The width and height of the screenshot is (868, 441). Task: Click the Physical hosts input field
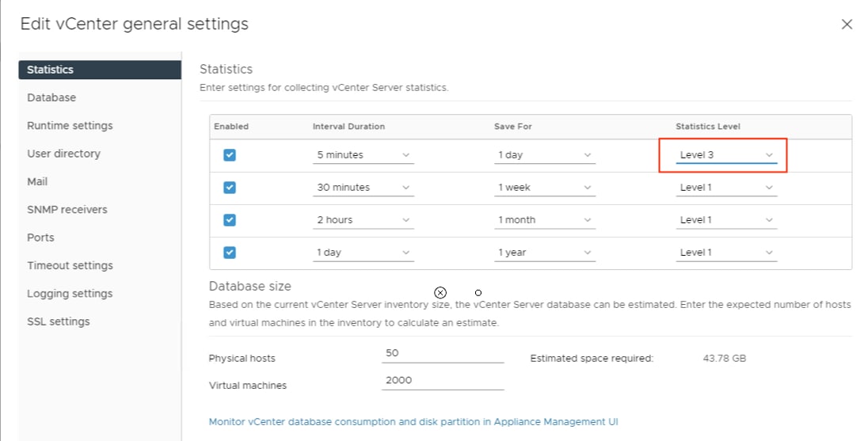coord(442,354)
